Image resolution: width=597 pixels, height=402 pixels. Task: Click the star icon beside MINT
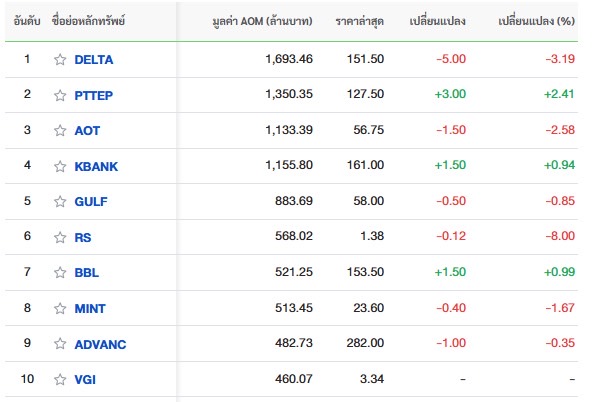[x=60, y=308]
